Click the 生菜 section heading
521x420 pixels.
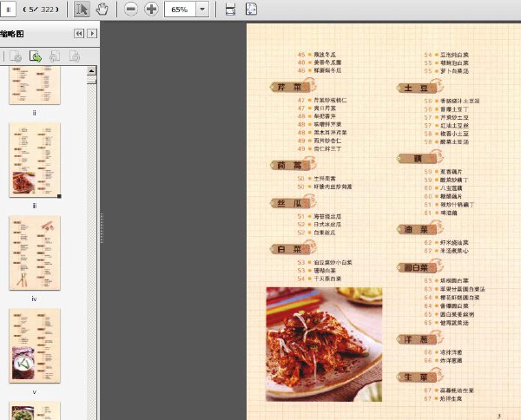[x=416, y=377]
